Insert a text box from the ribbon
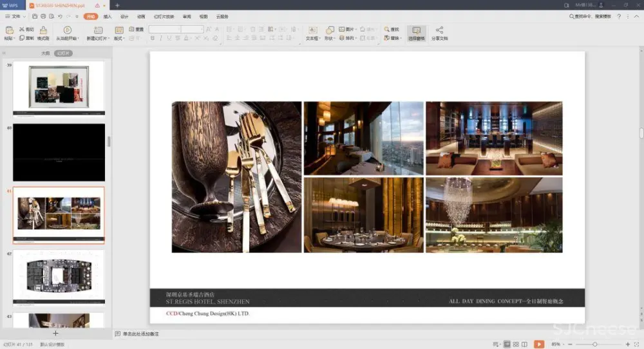The height and width of the screenshot is (349, 644). tap(312, 30)
